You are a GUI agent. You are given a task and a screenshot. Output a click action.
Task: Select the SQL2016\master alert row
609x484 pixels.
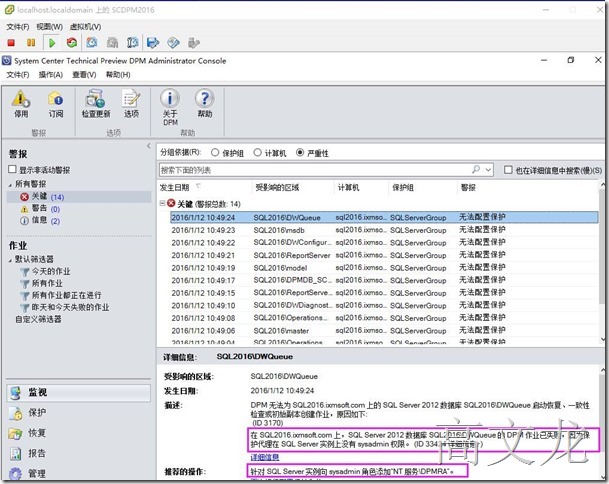pos(384,331)
